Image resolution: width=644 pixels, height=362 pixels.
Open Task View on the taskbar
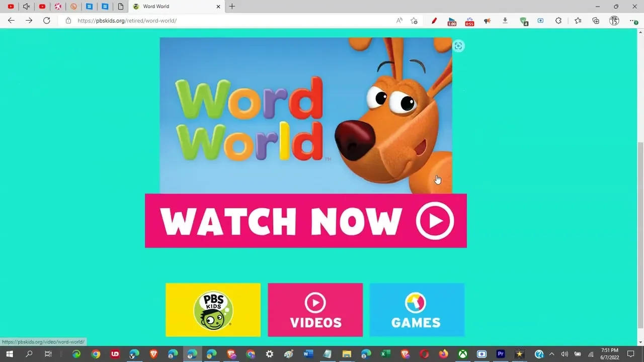click(x=48, y=354)
